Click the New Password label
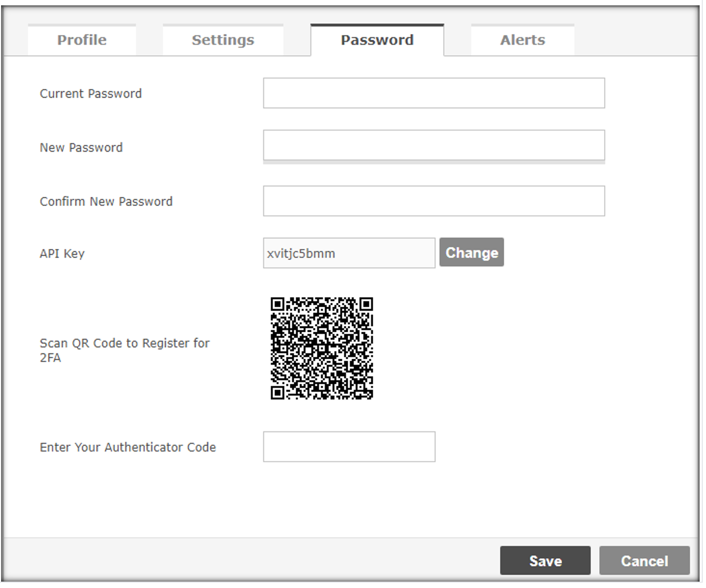 pos(81,148)
